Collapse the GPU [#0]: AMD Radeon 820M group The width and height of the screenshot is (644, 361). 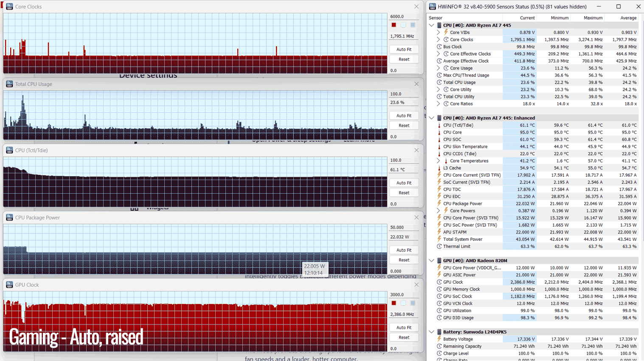pos(432,261)
